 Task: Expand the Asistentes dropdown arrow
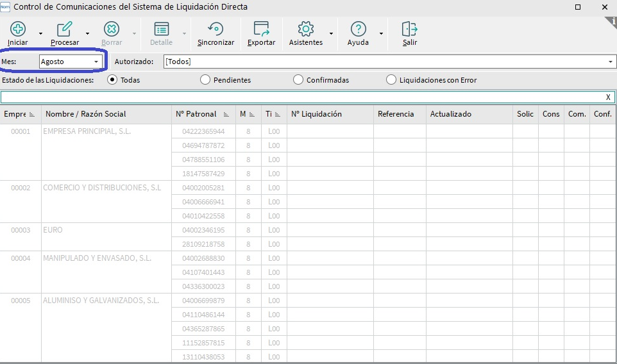pyautogui.click(x=331, y=34)
